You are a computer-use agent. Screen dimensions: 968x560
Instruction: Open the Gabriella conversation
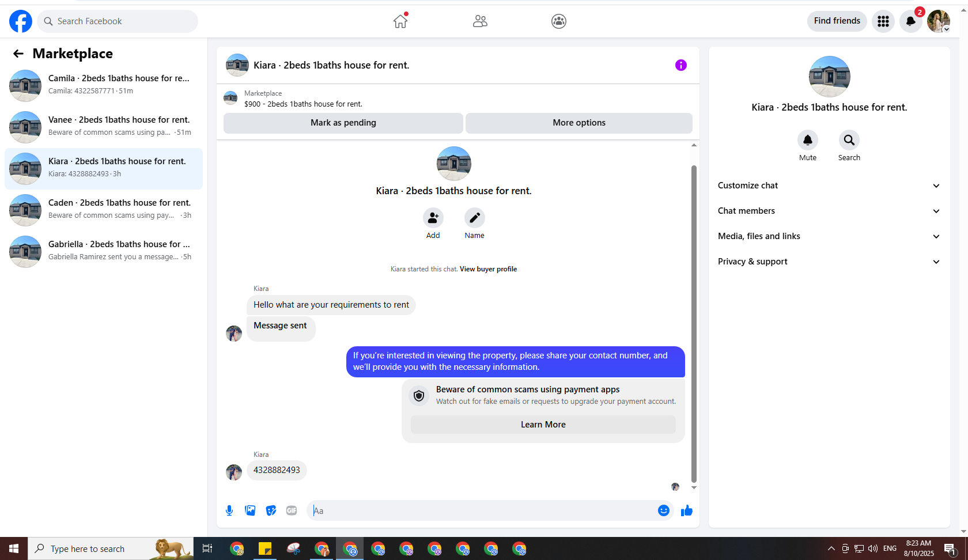(x=104, y=252)
